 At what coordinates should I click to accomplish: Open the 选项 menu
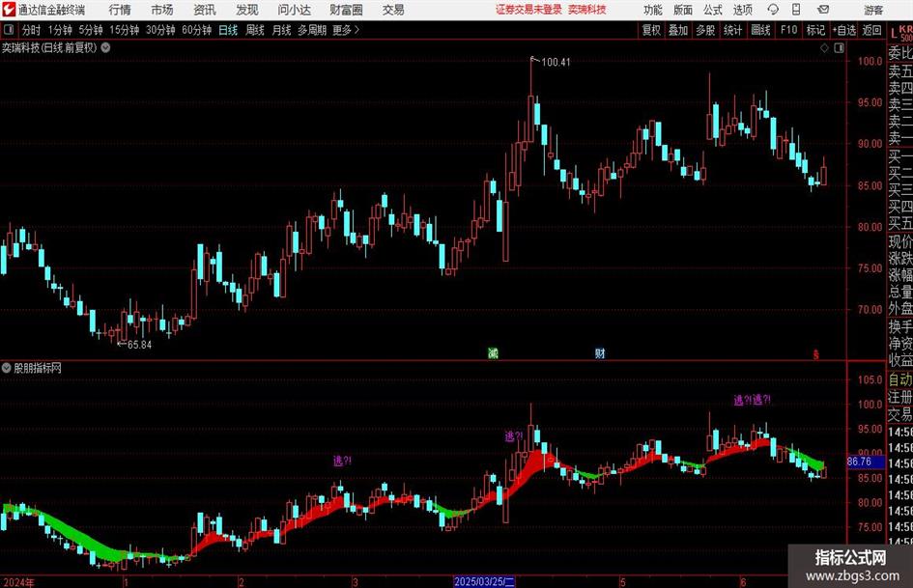click(x=742, y=10)
